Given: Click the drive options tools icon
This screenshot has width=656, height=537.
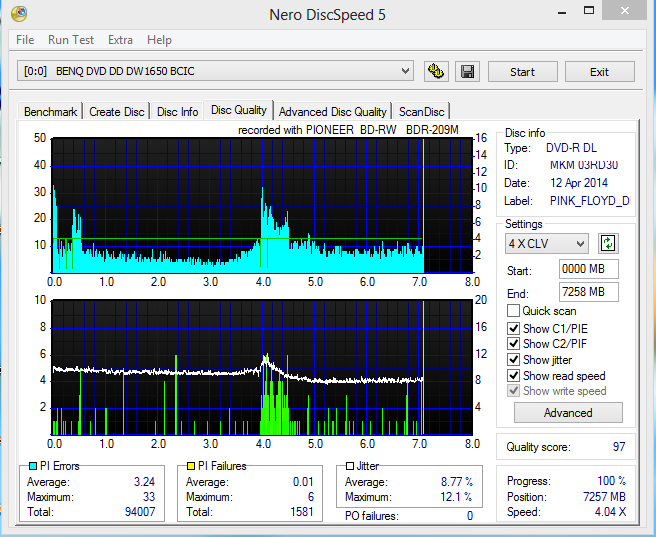Looking at the screenshot, I should point(436,72).
